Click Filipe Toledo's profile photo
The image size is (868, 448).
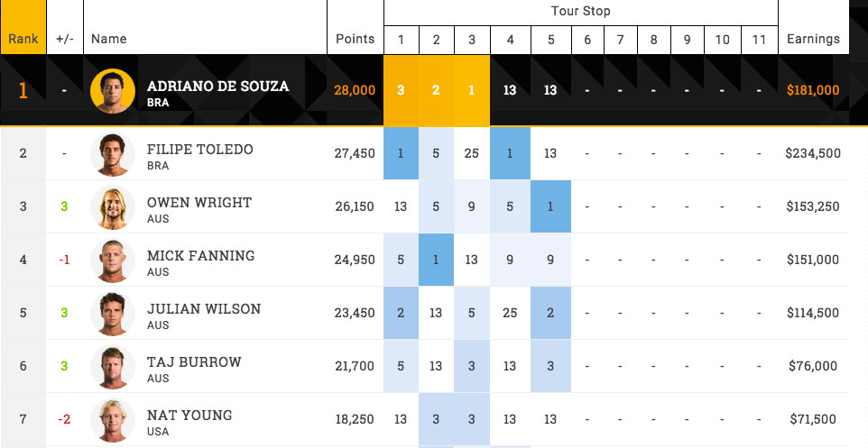click(x=113, y=154)
